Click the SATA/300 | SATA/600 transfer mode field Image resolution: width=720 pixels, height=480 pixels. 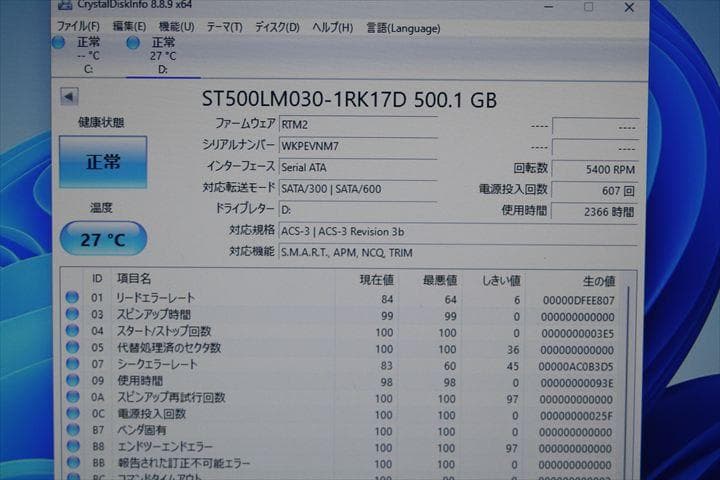(x=358, y=189)
